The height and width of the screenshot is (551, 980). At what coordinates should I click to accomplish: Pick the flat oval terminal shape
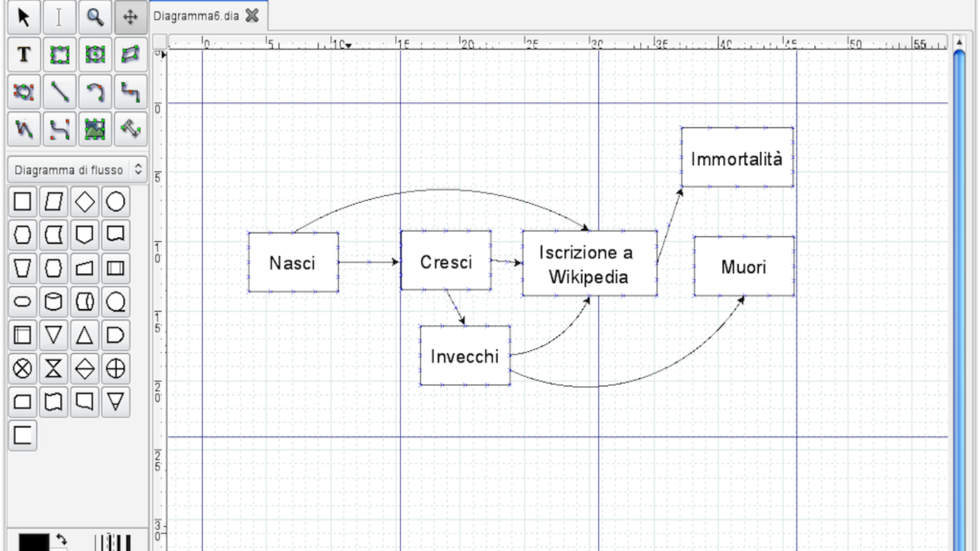[x=23, y=301]
